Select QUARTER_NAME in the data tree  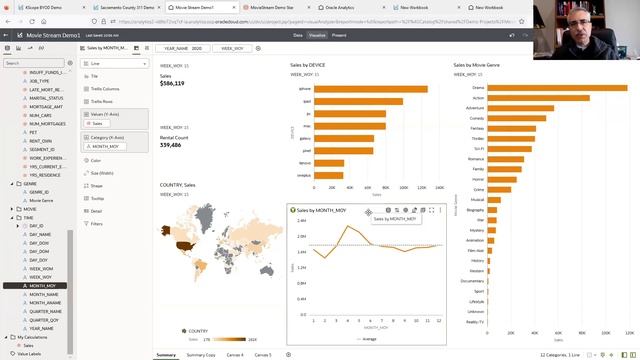click(x=45, y=311)
